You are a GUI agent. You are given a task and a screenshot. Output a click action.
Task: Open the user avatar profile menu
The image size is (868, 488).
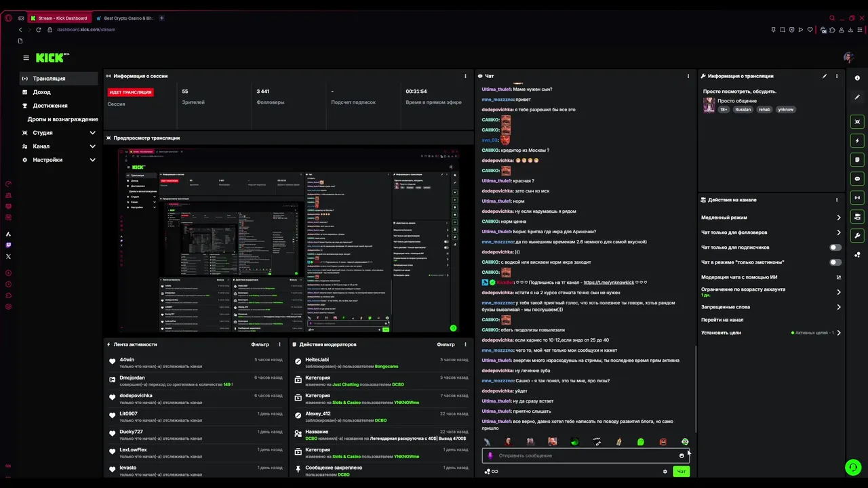(848, 58)
